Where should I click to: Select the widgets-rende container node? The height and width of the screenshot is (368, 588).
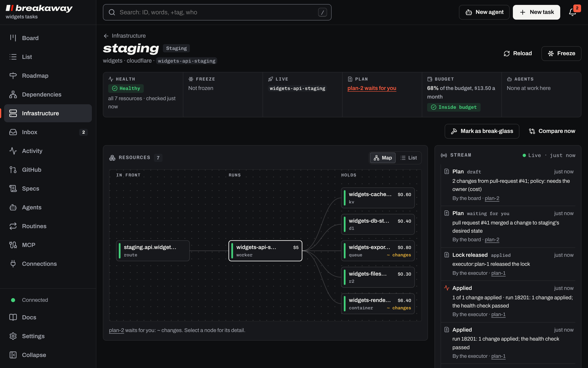click(x=378, y=304)
